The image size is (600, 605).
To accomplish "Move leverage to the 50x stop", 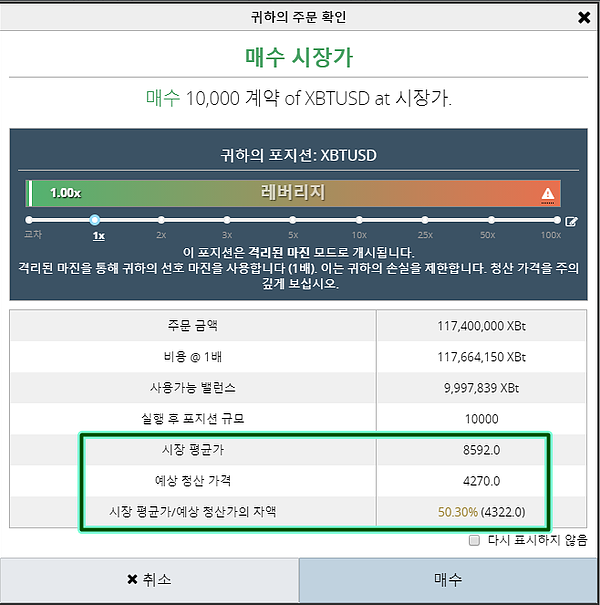I will coord(487,220).
